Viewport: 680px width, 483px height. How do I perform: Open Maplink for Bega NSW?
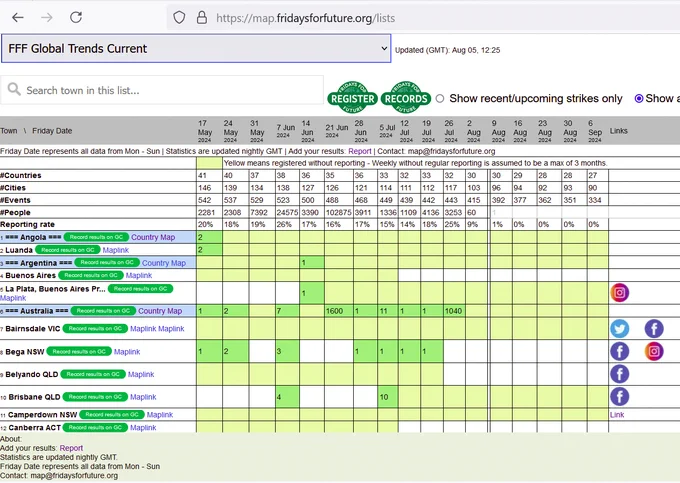pyautogui.click(x=127, y=352)
